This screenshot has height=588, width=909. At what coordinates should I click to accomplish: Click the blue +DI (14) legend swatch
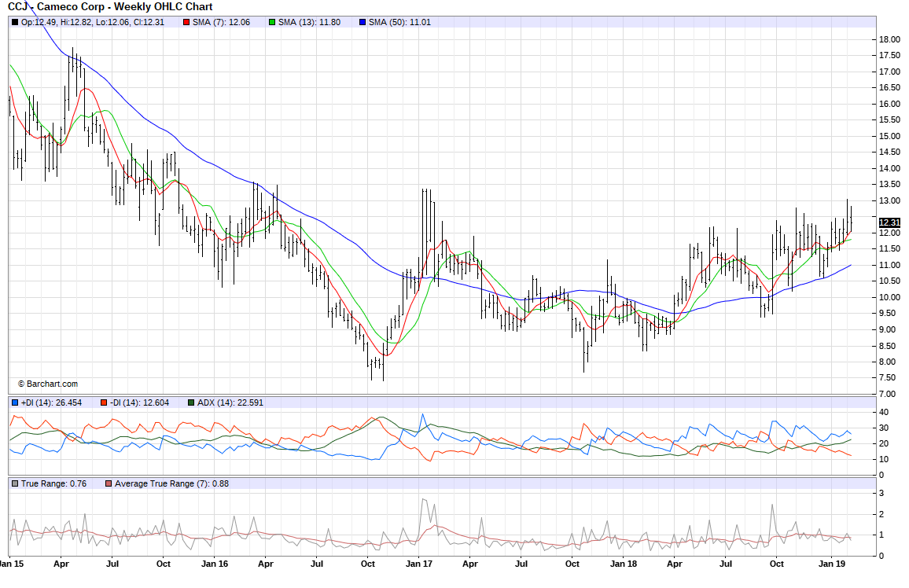tap(15, 402)
